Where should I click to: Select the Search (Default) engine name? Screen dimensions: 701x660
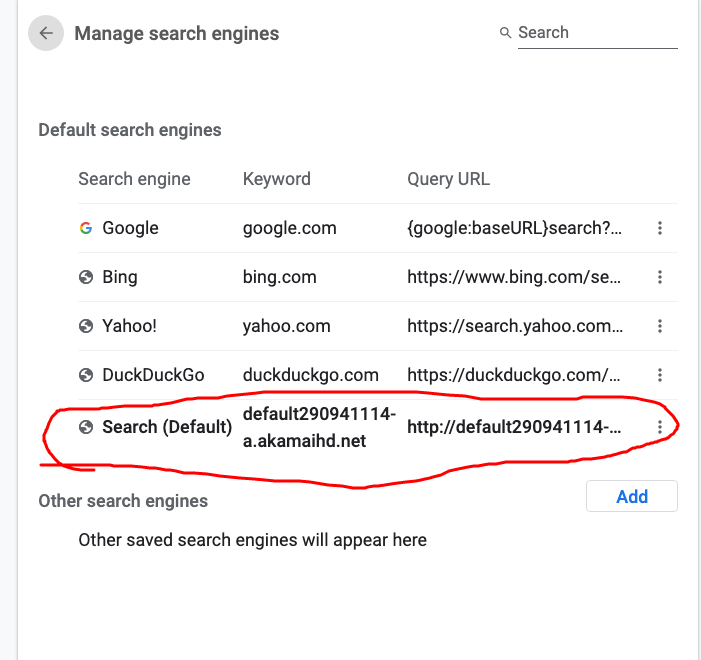(x=167, y=427)
